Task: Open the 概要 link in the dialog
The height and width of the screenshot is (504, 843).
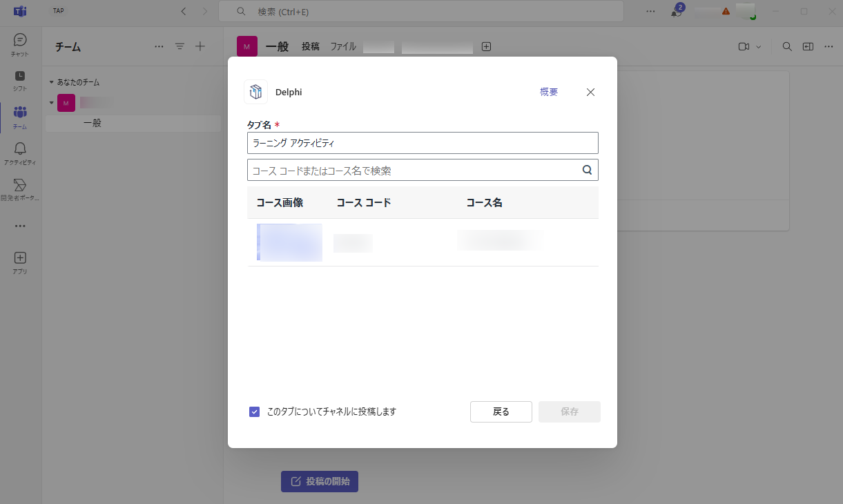Action: [548, 92]
